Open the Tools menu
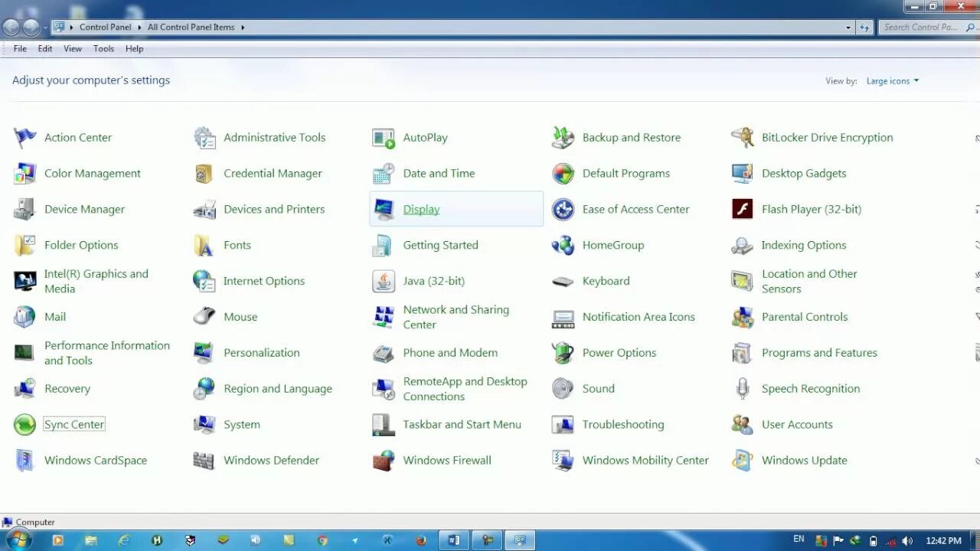 tap(103, 49)
